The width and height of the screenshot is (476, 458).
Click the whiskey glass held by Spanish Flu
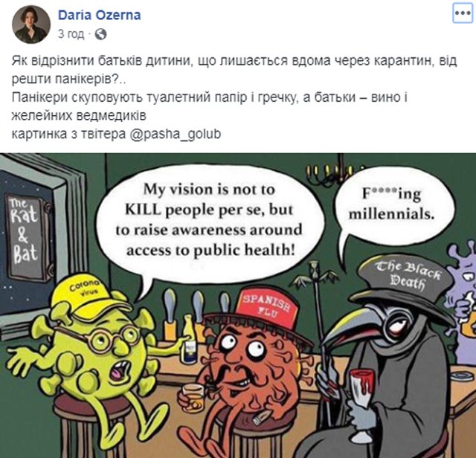click(193, 398)
